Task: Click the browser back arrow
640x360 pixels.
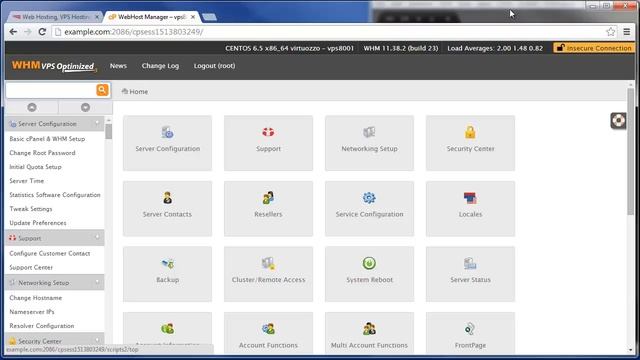Action: point(13,32)
